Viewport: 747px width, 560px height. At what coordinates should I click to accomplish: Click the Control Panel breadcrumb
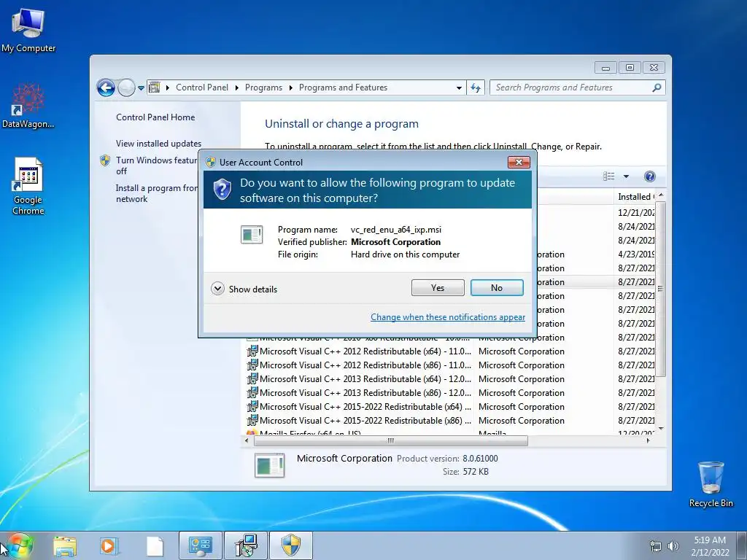(x=202, y=87)
